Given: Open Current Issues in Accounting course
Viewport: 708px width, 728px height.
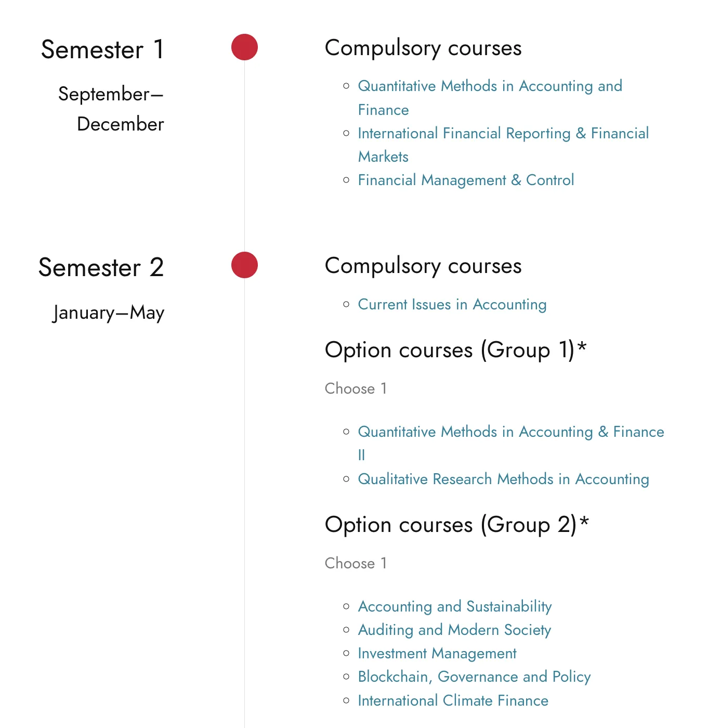Looking at the screenshot, I should 452,305.
